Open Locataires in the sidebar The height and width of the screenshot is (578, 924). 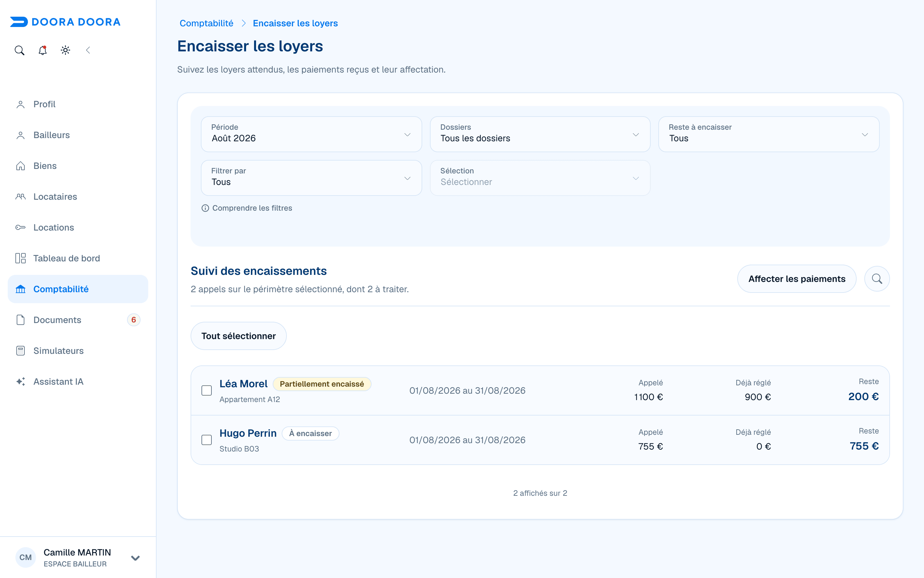click(78, 197)
